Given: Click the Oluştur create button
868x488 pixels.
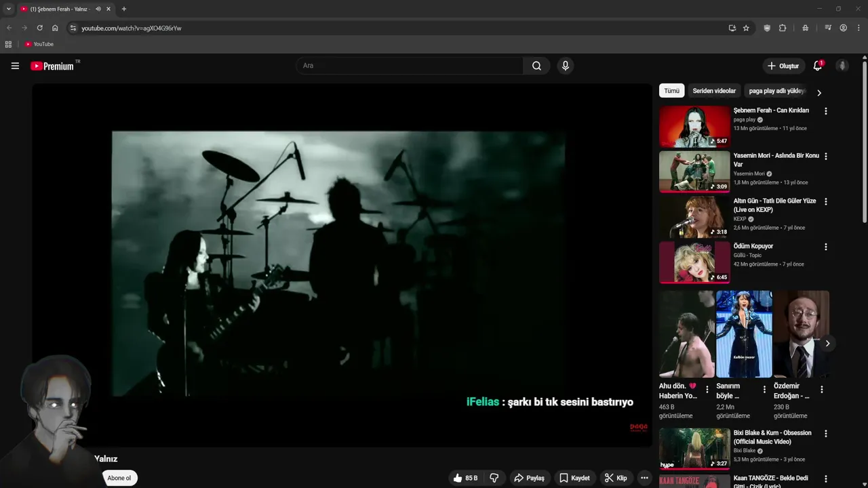Looking at the screenshot, I should [x=783, y=66].
